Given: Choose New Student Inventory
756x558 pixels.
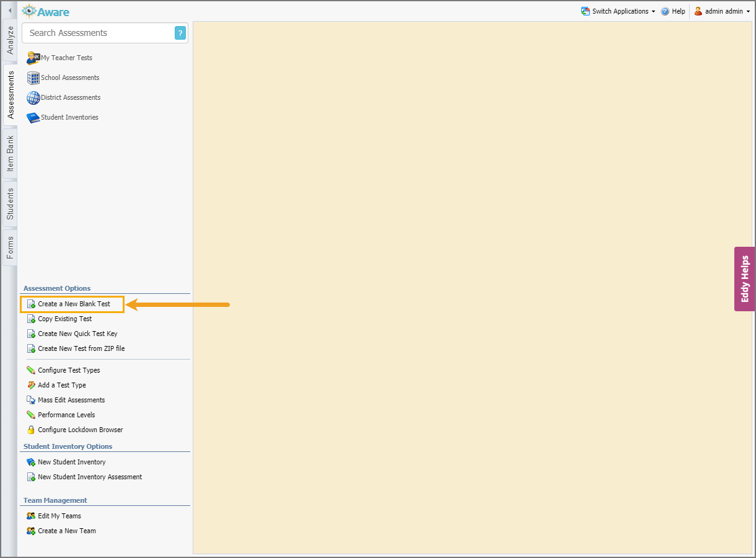Looking at the screenshot, I should (72, 462).
